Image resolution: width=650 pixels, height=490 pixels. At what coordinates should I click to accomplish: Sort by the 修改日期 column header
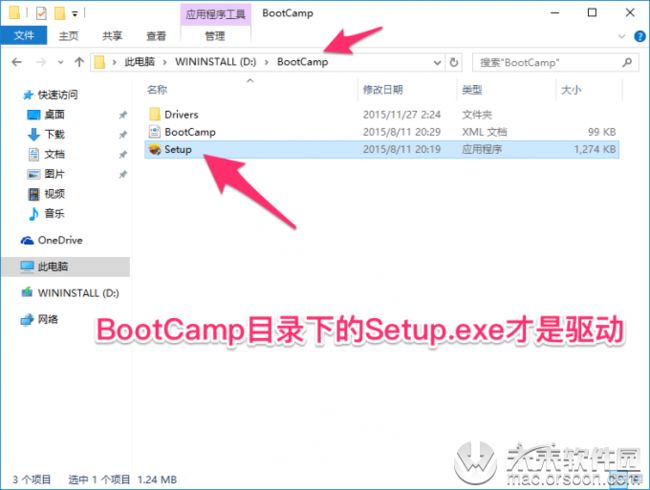[383, 90]
